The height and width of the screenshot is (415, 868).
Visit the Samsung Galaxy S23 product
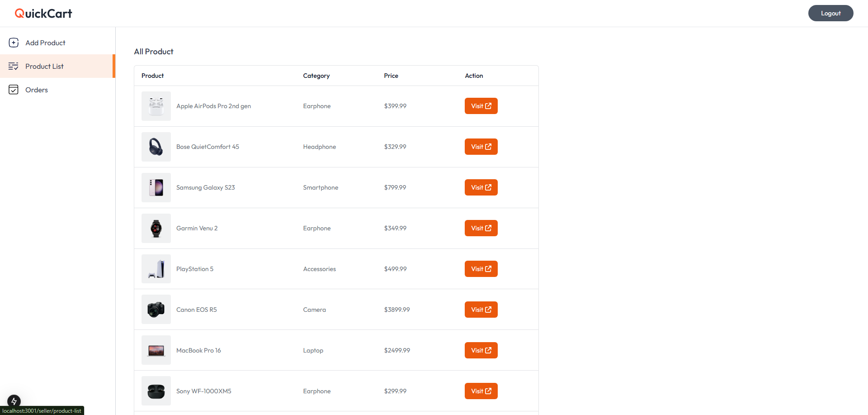481,187
